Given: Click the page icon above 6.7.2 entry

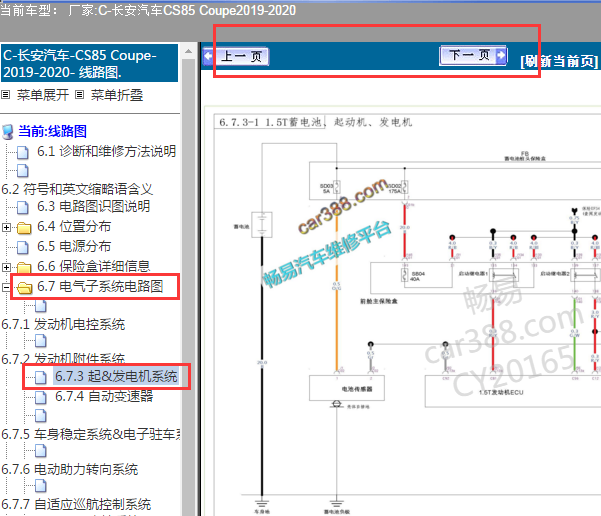Looking at the screenshot, I should 41,341.
